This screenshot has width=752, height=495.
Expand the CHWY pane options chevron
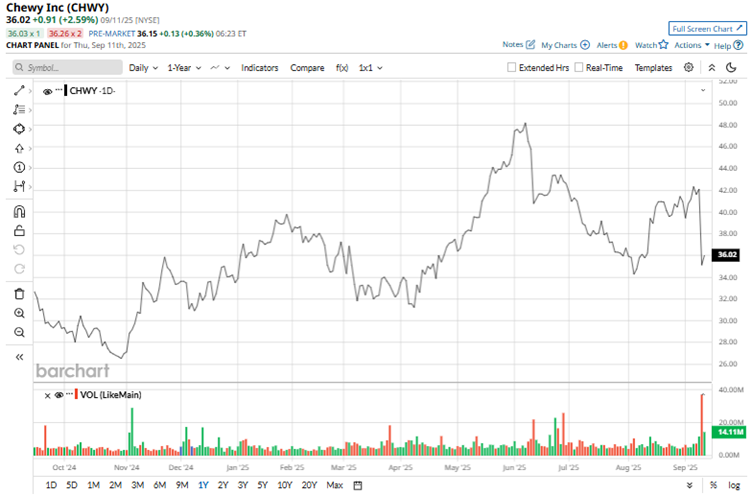(703, 90)
